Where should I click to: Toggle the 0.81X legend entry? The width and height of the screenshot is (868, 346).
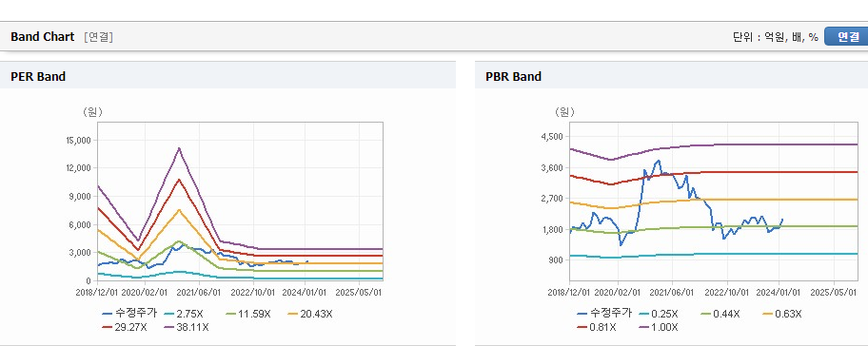point(596,327)
